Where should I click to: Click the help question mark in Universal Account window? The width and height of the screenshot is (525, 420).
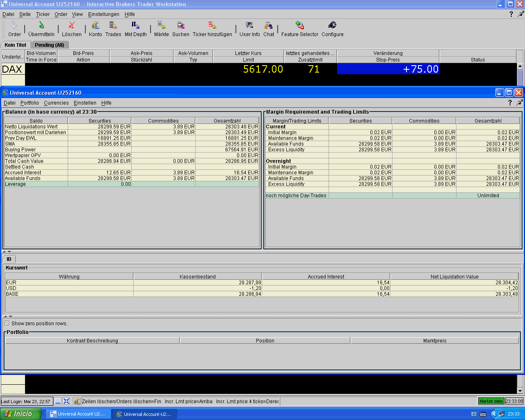[510, 103]
